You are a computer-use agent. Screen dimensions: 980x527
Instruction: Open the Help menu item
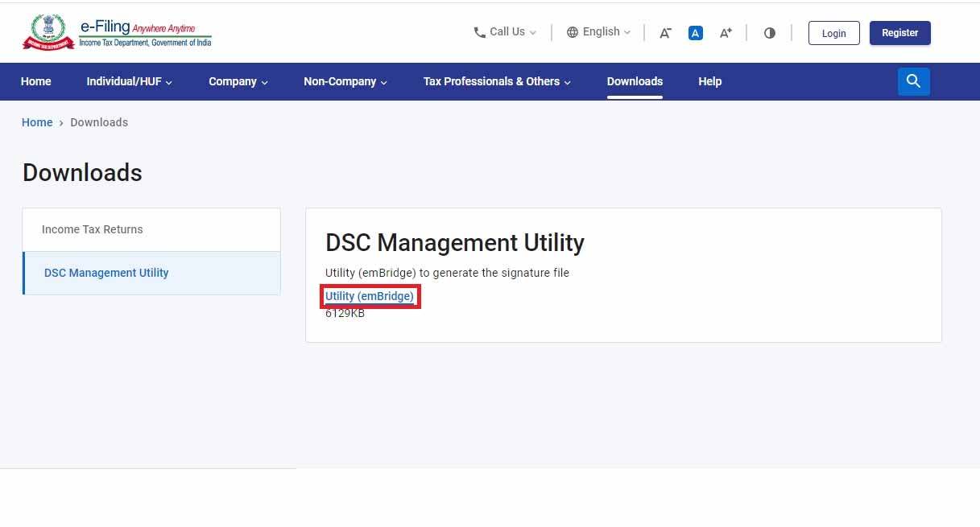(709, 81)
